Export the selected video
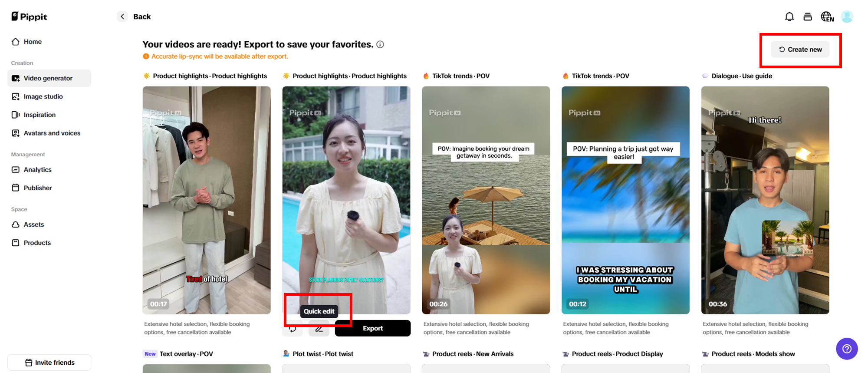This screenshot has height=373, width=868. (372, 328)
